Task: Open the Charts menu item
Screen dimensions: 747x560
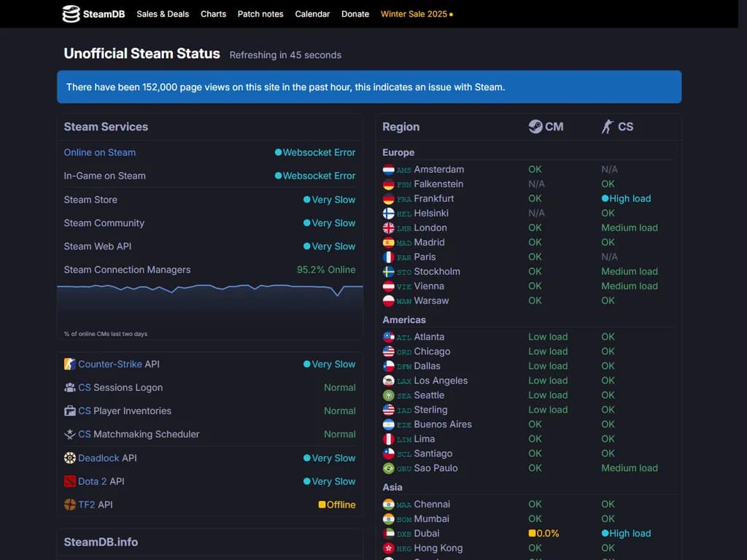Action: point(213,14)
